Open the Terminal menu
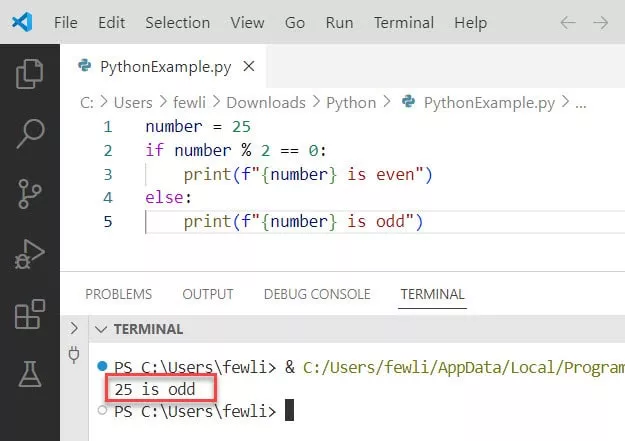Screen dimensions: 625x441 403,22
